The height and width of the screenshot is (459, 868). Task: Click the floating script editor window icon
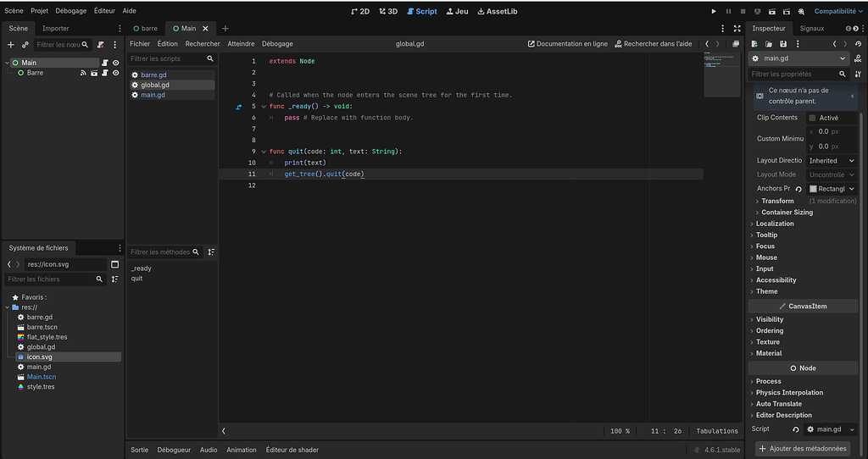click(736, 44)
